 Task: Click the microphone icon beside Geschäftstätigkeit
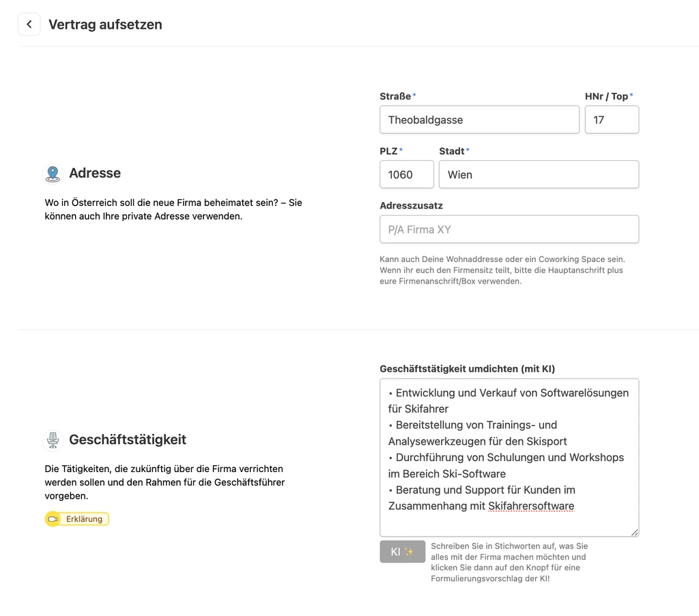click(x=53, y=440)
